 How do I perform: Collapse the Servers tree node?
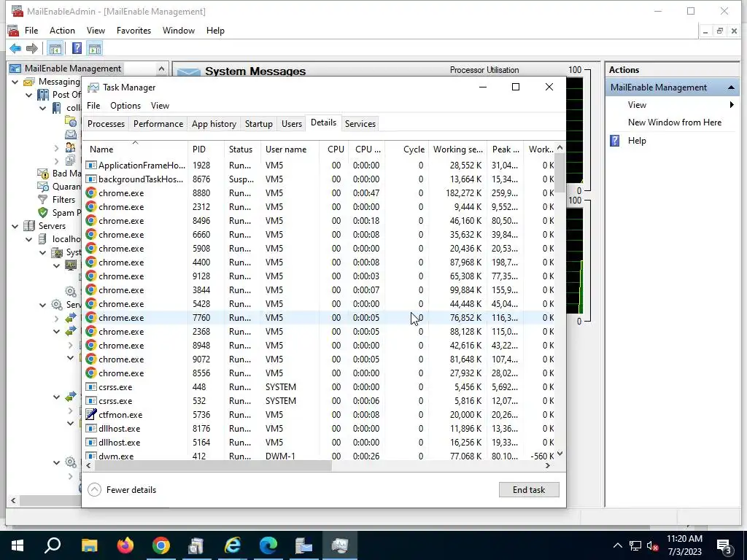tap(15, 226)
